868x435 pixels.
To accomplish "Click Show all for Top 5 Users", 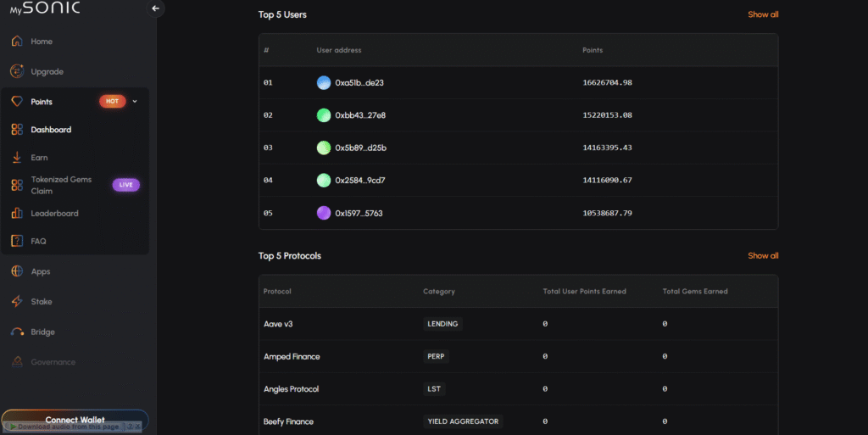I will [763, 14].
